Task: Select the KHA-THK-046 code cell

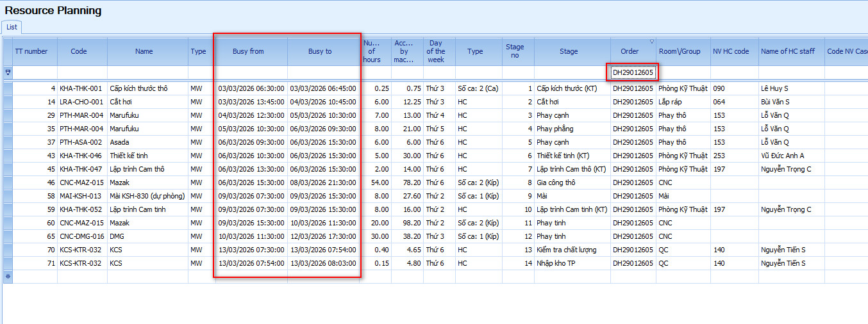Action: click(81, 156)
